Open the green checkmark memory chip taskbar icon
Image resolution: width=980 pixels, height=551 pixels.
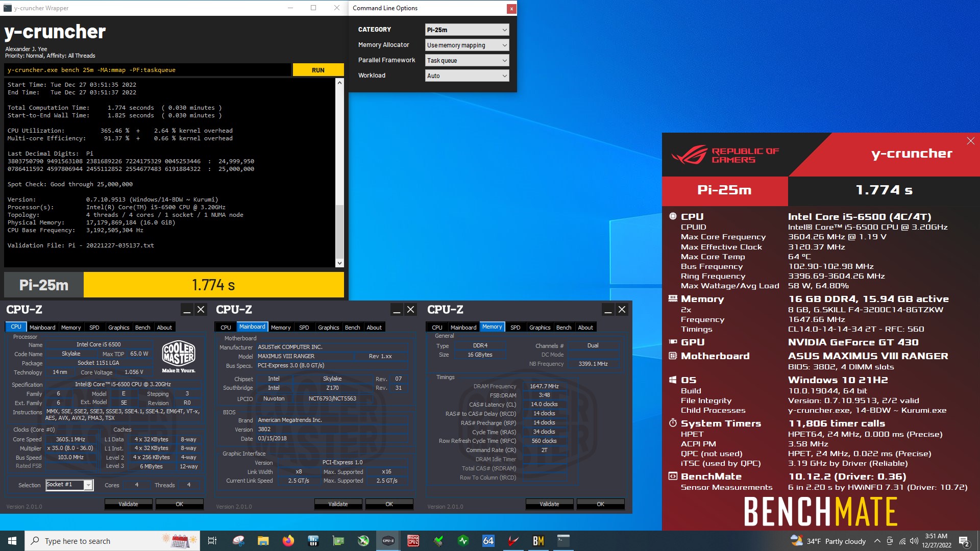coord(438,541)
